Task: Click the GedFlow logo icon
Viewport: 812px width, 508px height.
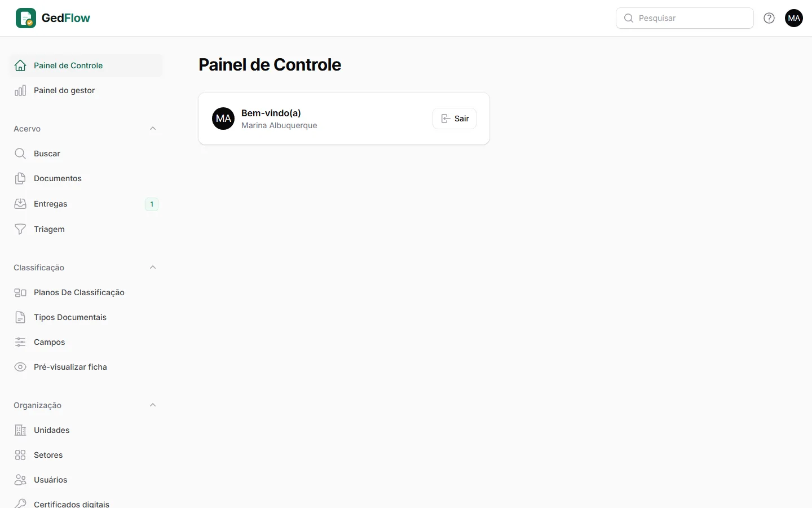Action: point(26,18)
